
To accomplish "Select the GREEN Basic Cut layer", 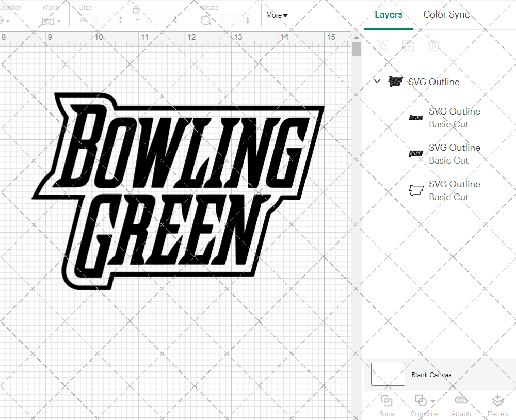I will coord(454,154).
